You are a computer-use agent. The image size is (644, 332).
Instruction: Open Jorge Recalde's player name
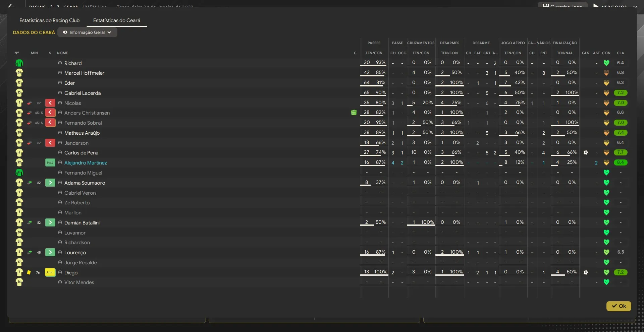pyautogui.click(x=80, y=263)
